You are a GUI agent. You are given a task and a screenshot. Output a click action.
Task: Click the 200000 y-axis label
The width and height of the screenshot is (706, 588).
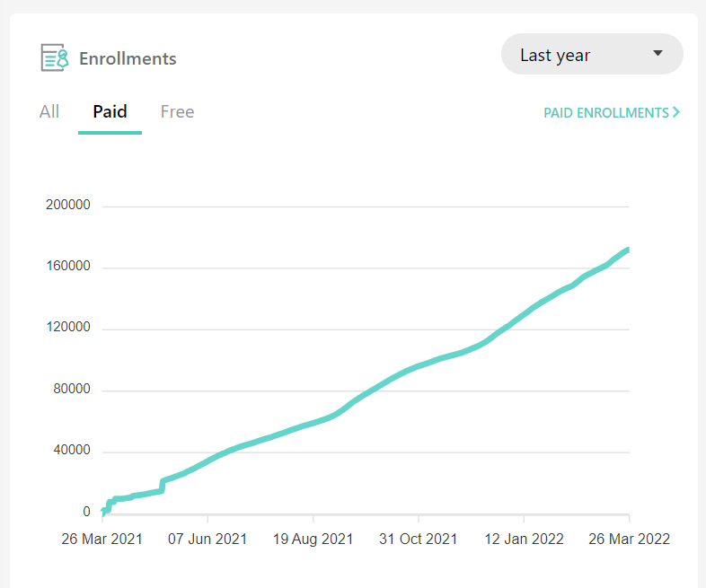[x=68, y=206]
